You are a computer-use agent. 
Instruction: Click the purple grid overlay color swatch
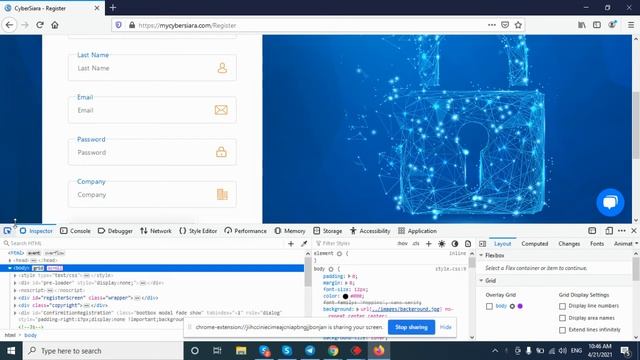pos(520,306)
